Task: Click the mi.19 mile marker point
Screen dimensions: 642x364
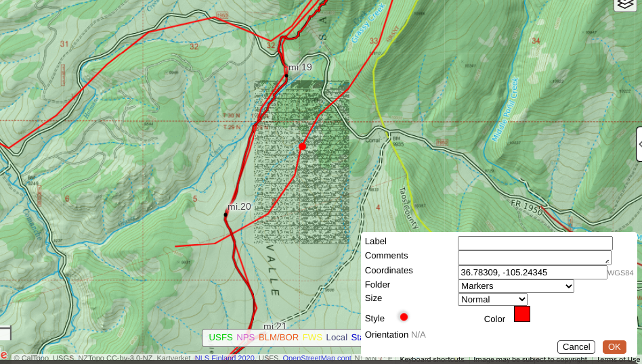Action: (286, 76)
